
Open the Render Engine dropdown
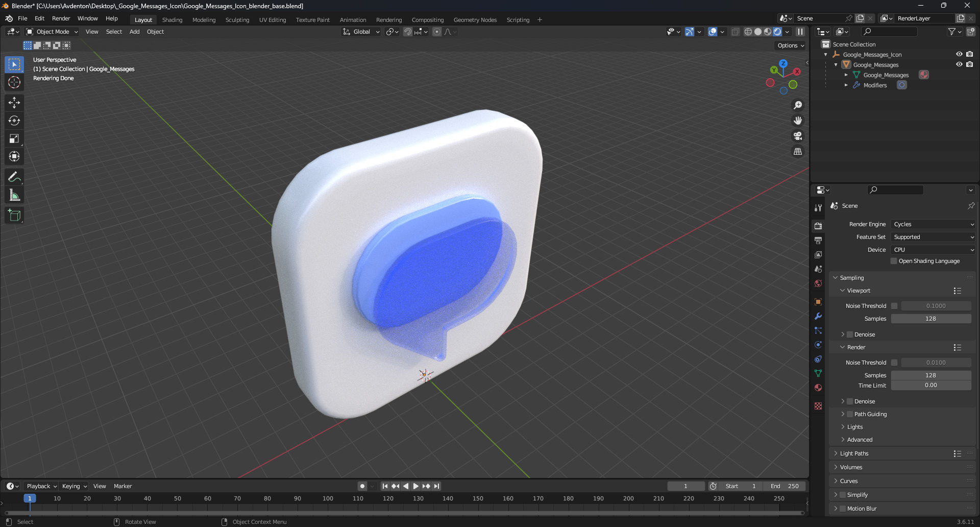tap(933, 224)
